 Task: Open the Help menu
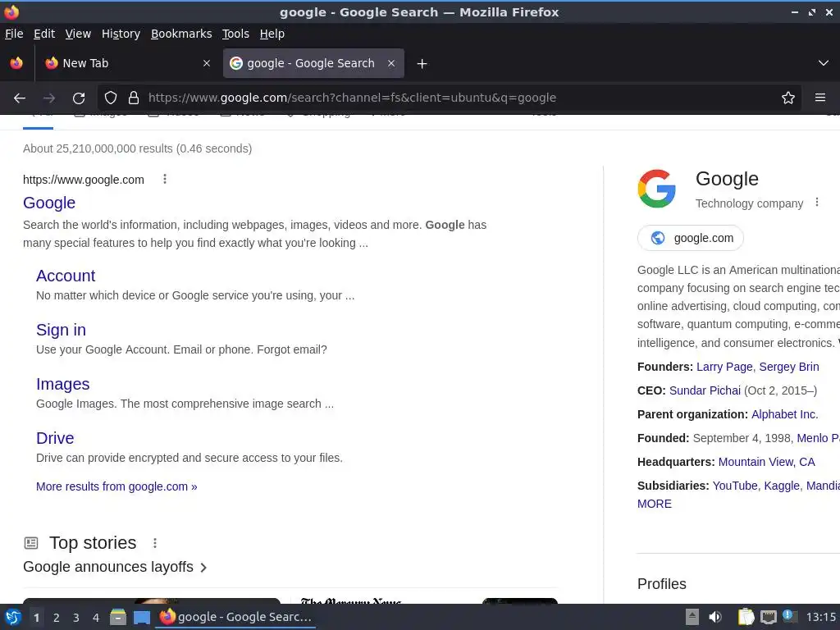tap(272, 34)
